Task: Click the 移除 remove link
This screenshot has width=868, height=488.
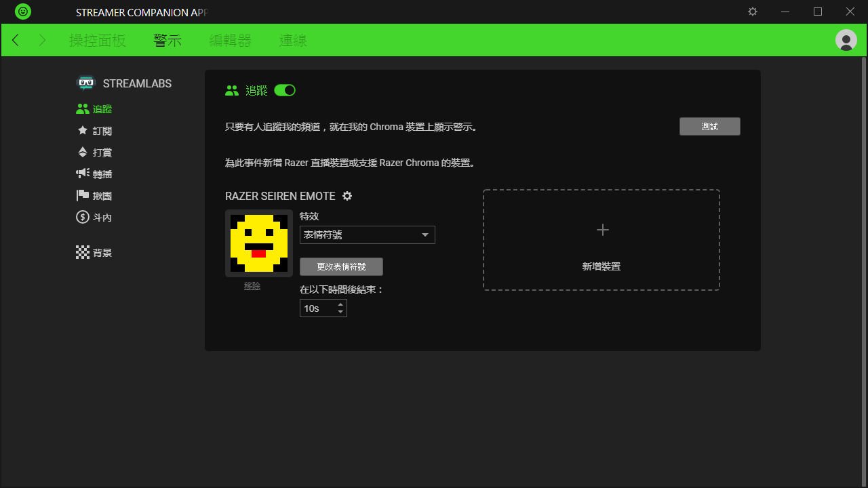Action: pos(252,286)
